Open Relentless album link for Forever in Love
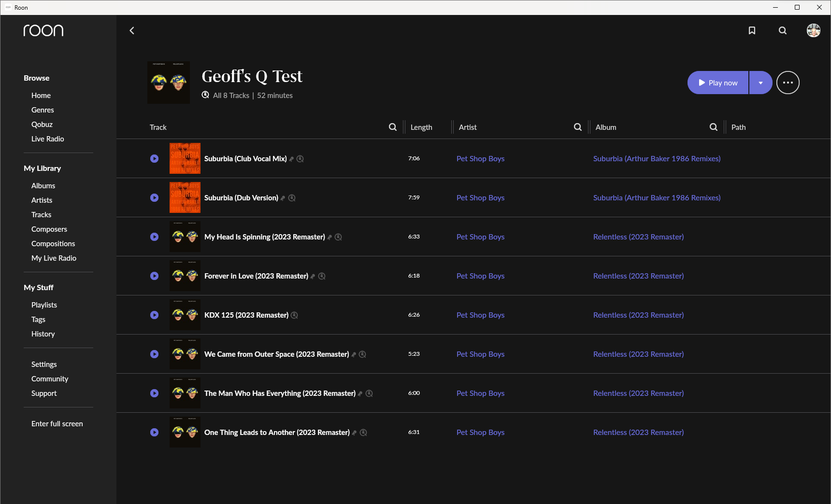The image size is (831, 504). (x=638, y=276)
